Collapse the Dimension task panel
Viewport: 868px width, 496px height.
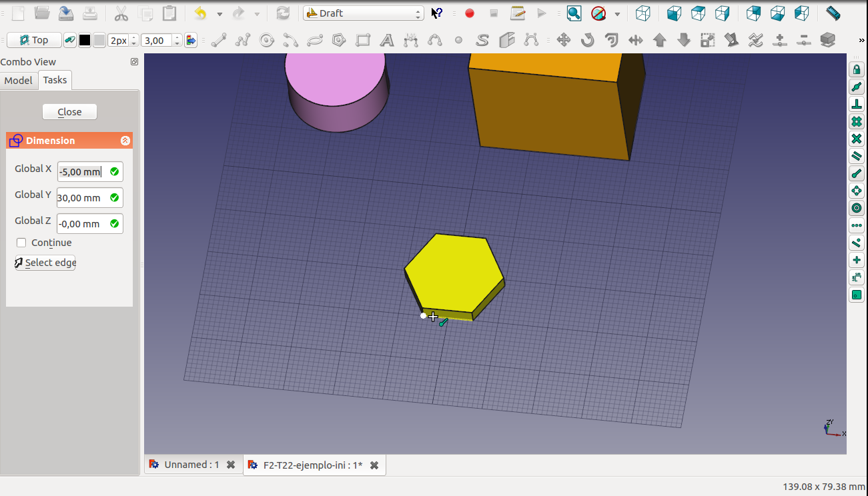point(125,141)
